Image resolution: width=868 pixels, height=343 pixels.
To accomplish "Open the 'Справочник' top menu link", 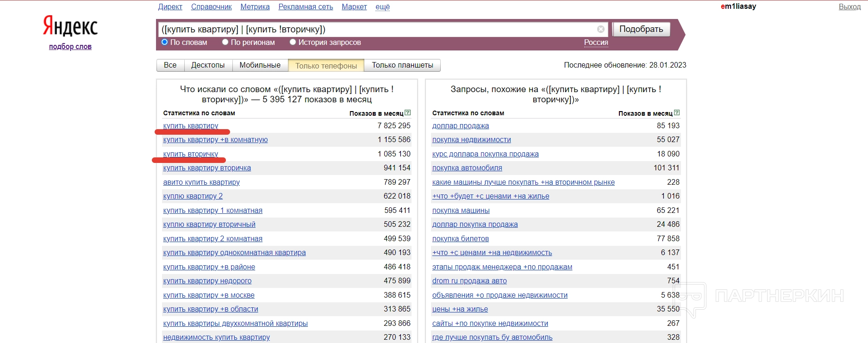I will (211, 6).
